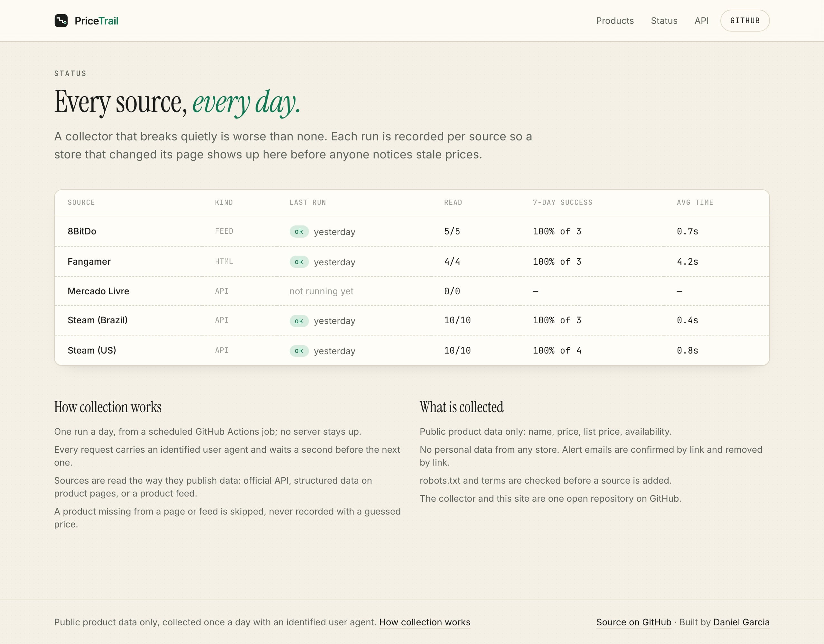Screen dimensions: 824x644
Task: Click the 5/5 read value
Action: point(452,232)
